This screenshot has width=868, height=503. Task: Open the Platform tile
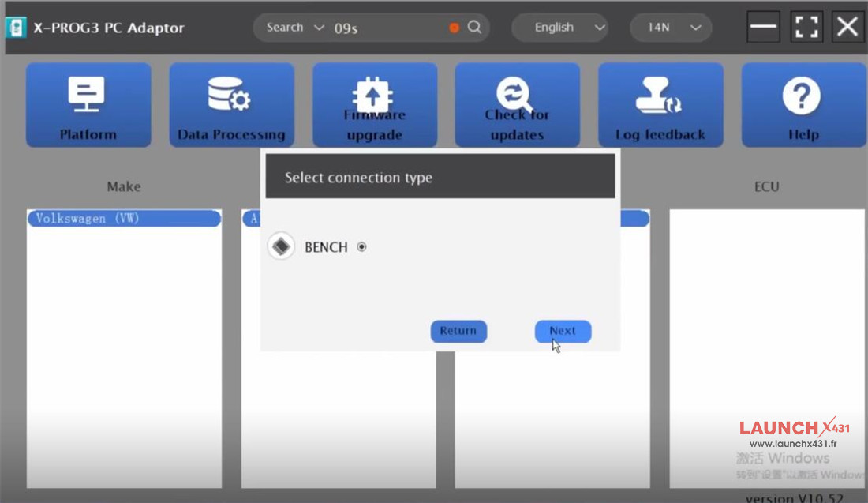coord(88,105)
